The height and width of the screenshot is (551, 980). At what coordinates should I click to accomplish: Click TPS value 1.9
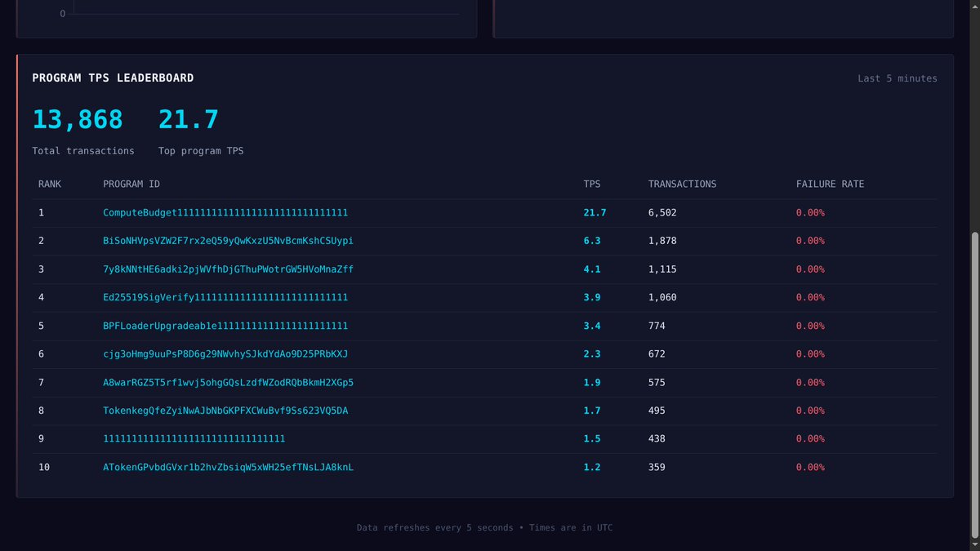592,382
